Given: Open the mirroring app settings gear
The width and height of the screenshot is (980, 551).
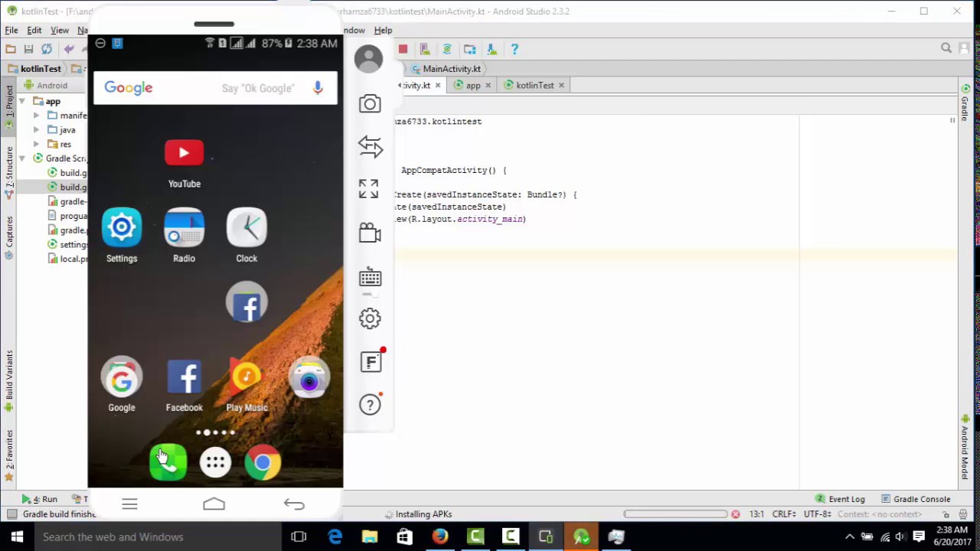Looking at the screenshot, I should [x=370, y=318].
